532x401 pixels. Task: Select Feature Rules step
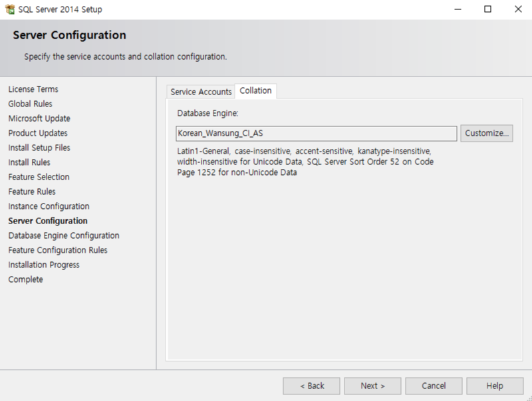[32, 192]
